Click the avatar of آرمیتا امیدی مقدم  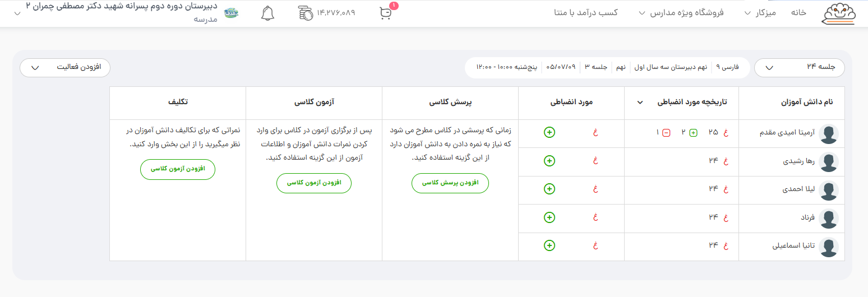point(829,134)
